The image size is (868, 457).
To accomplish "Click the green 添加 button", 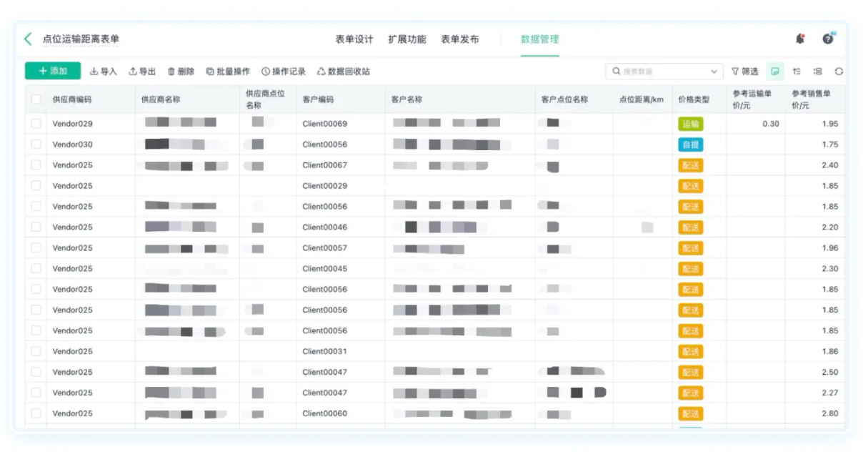I will pos(53,71).
